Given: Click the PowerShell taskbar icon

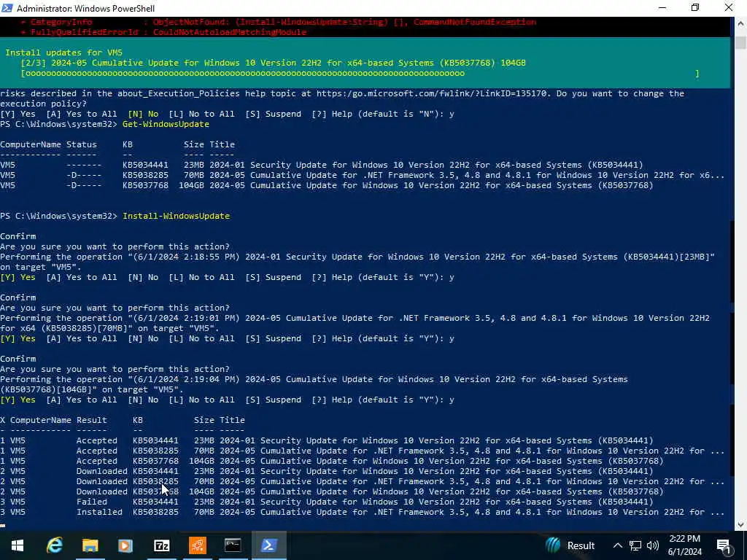Looking at the screenshot, I should (268, 545).
